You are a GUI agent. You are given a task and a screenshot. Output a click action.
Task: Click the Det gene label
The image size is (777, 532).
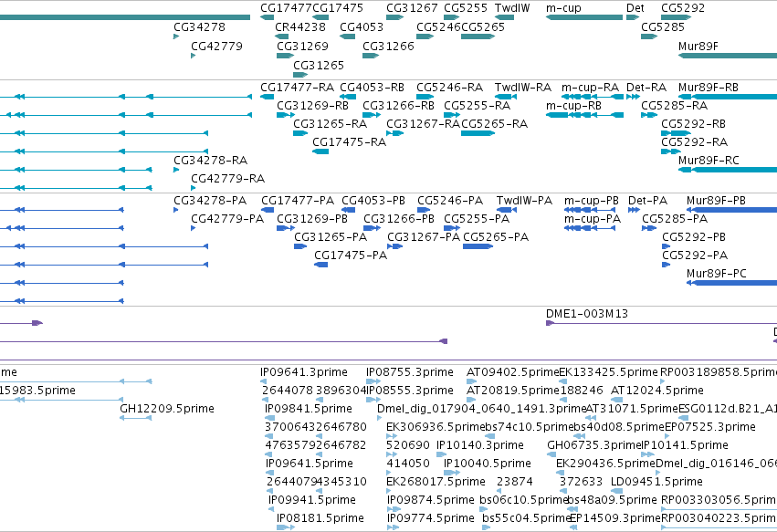point(635,8)
